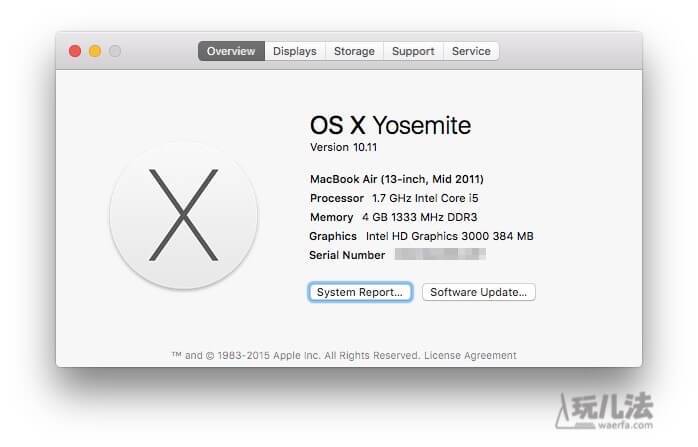Viewport: 698px width, 447px height.
Task: Click the disabled gray zoom button
Action: coord(115,51)
